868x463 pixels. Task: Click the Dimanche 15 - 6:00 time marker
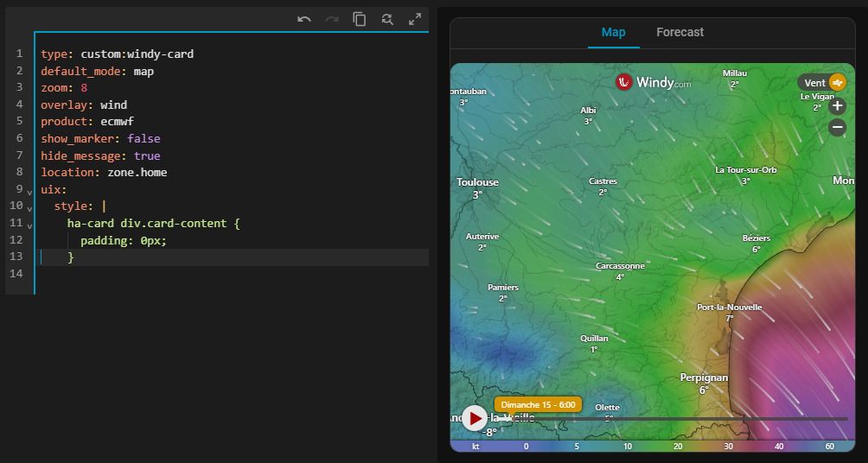[x=538, y=405]
